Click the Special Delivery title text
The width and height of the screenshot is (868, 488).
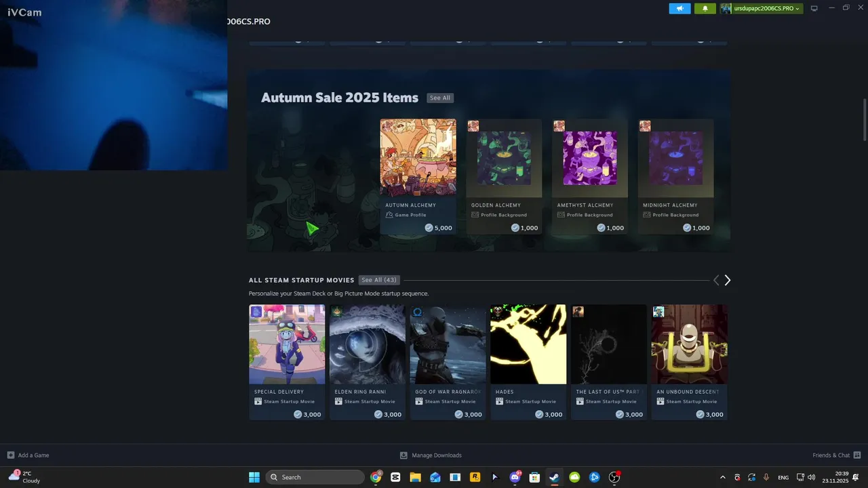pos(279,392)
